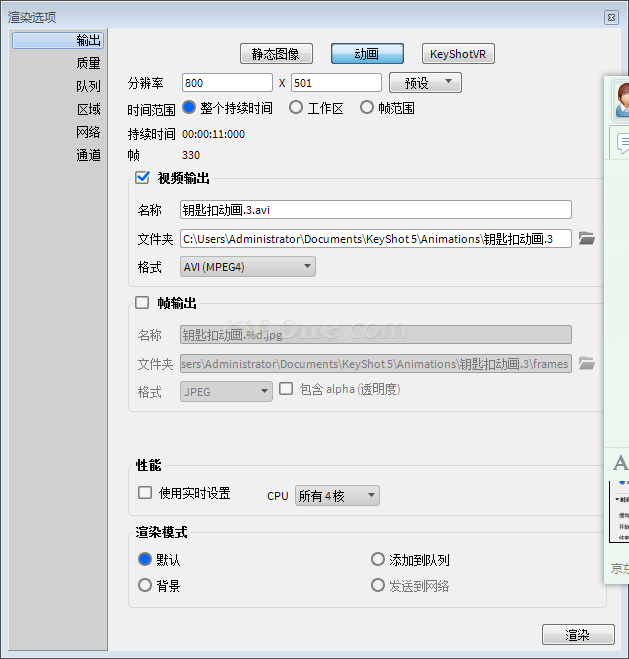Close the 渲染选项 dialog window
This screenshot has width=629, height=659.
click(x=611, y=17)
